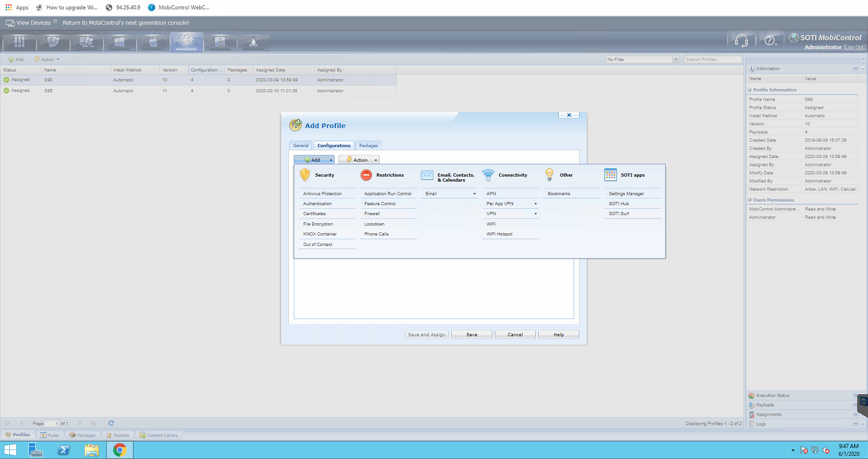
Task: Switch to the General tab
Action: click(301, 146)
